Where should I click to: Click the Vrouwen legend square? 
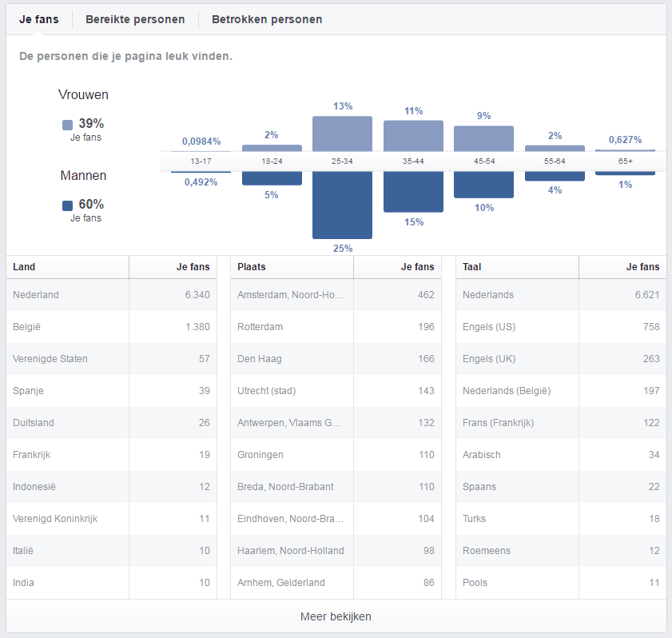[67, 124]
